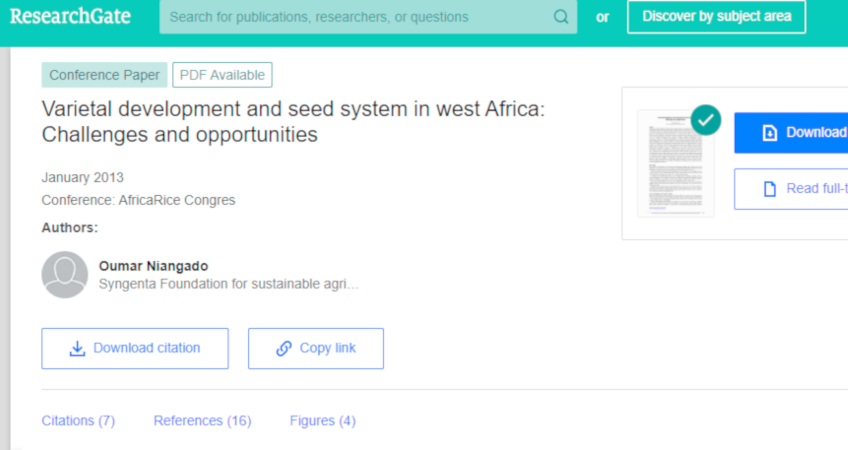Open the ResearchGate home logo
Viewport: 848px width, 450px height.
point(70,16)
